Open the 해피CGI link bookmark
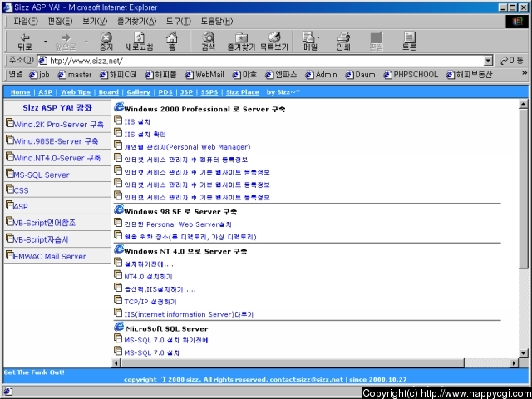This screenshot has width=532, height=399. [118, 75]
